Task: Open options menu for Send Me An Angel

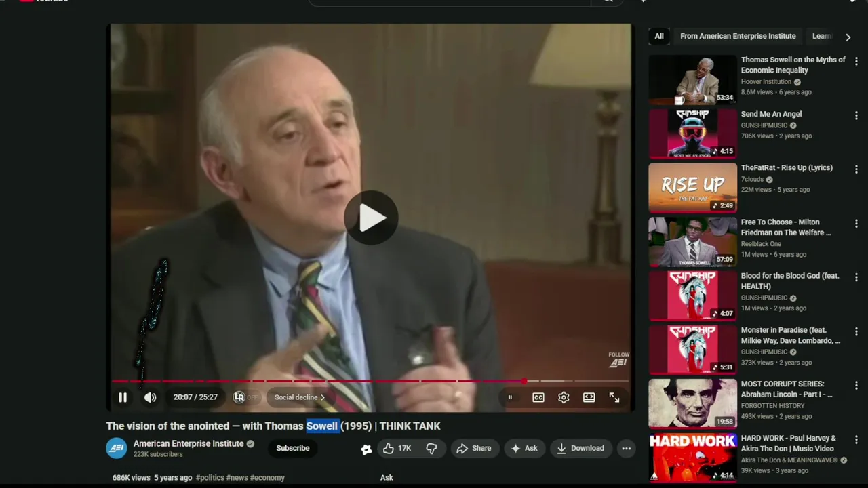Action: tap(856, 115)
